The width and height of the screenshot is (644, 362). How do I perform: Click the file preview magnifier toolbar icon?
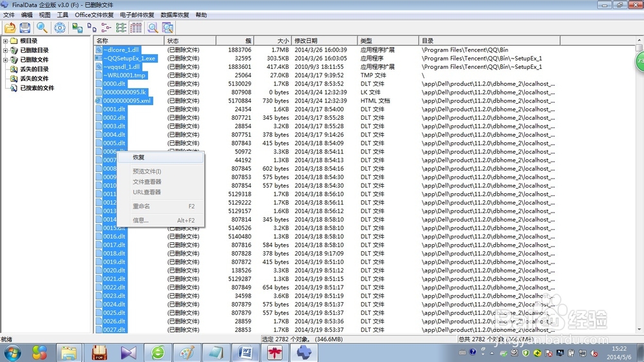[153, 28]
